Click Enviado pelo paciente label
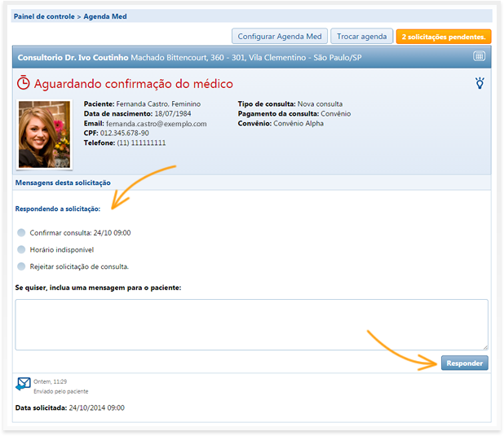 click(x=60, y=391)
